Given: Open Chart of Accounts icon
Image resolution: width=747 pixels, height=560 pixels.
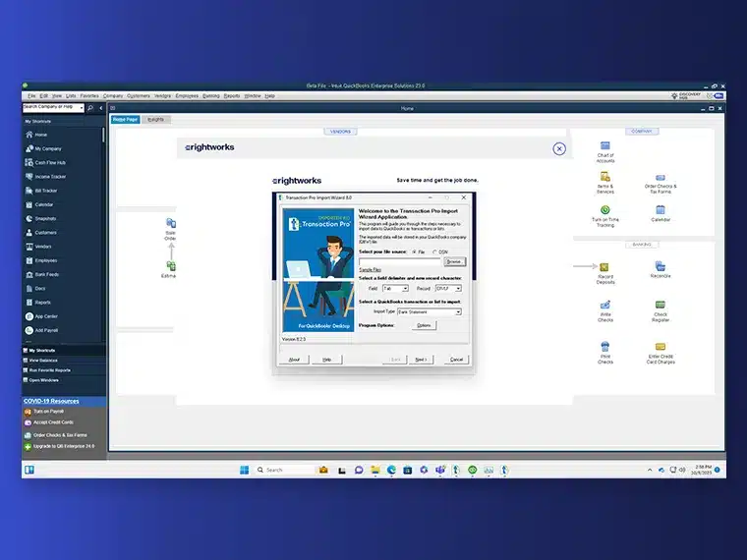Looking at the screenshot, I should (x=605, y=152).
